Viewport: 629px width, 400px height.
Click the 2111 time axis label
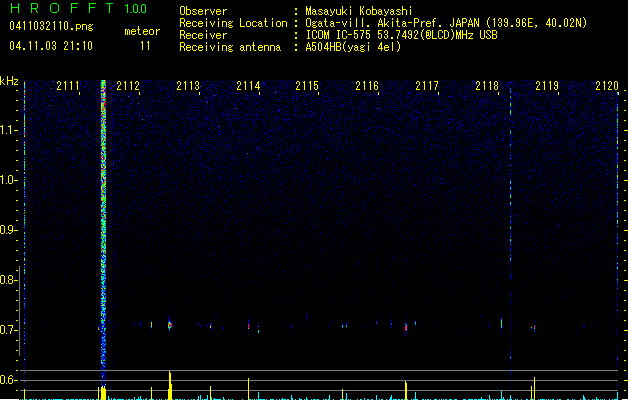[68, 86]
